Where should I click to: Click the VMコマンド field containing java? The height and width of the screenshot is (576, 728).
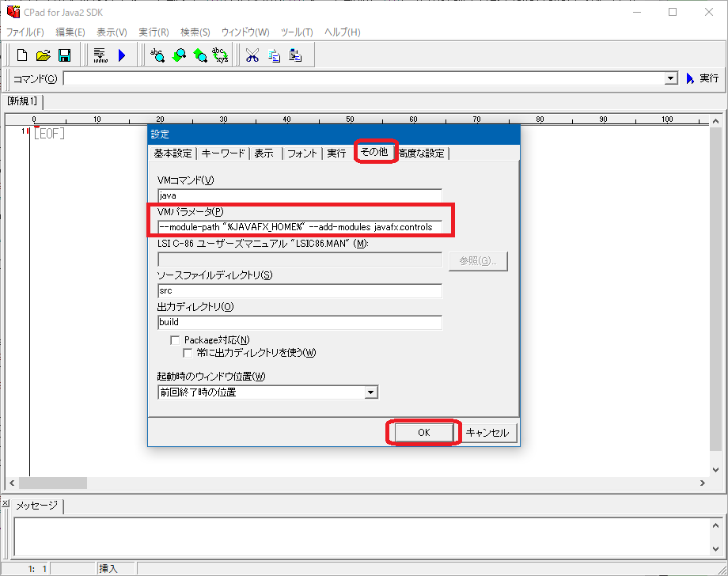point(300,195)
